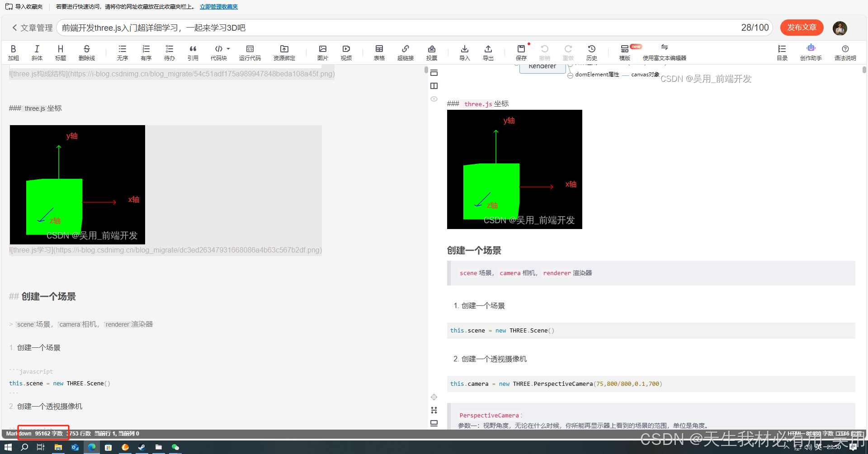The width and height of the screenshot is (868, 454).
Task: Click the preview pane scrollbar thumb
Action: click(864, 70)
